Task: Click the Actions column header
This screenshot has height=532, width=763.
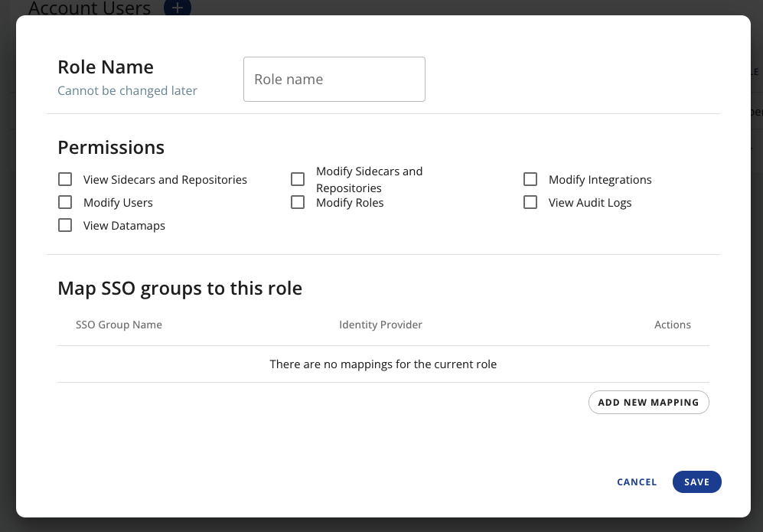Action: click(672, 324)
